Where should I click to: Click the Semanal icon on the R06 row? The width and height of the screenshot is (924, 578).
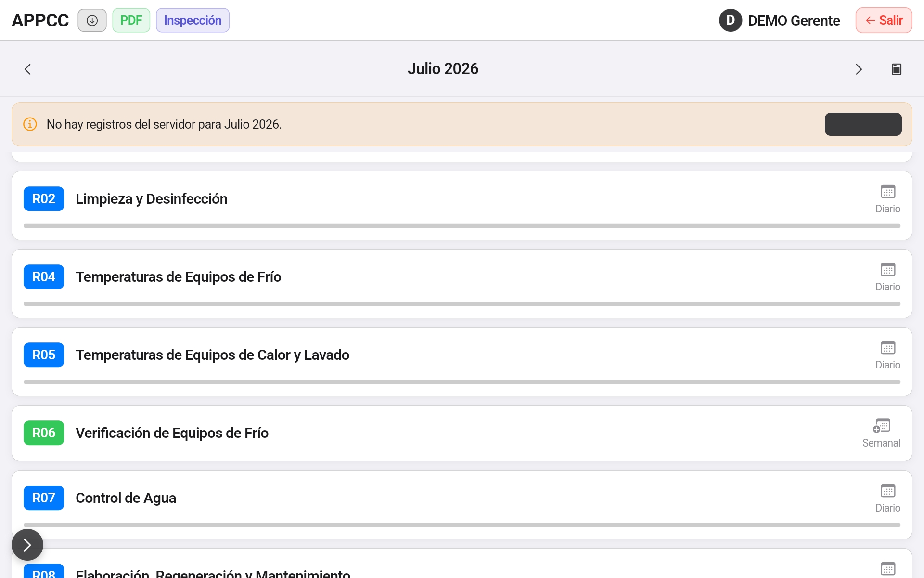(882, 426)
